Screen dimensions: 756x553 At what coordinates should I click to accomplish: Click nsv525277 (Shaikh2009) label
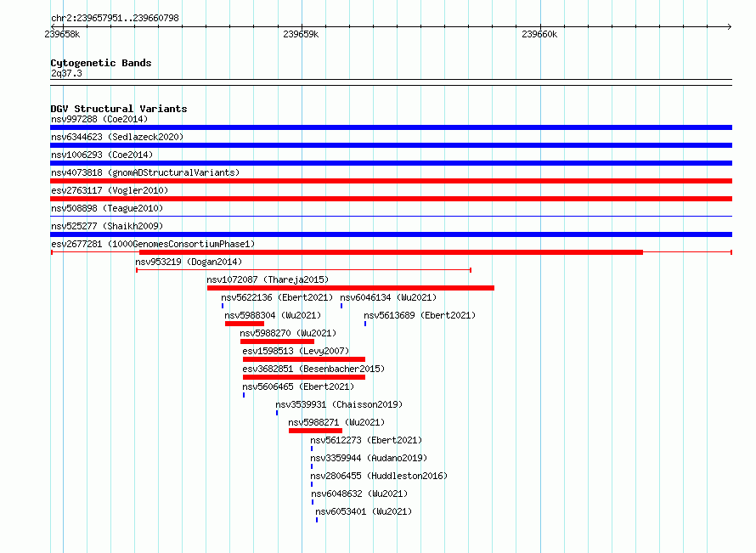point(107,226)
